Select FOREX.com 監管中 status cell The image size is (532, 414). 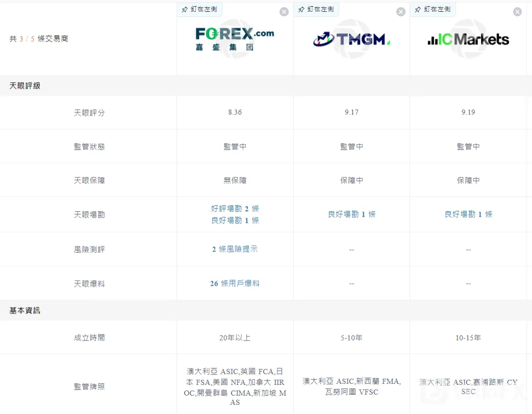[x=235, y=147]
